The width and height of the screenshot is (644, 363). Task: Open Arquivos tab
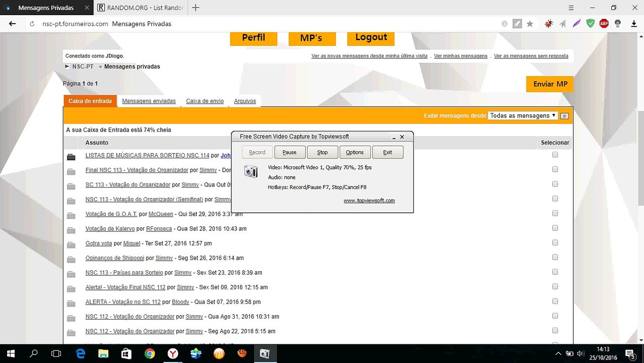(x=245, y=101)
